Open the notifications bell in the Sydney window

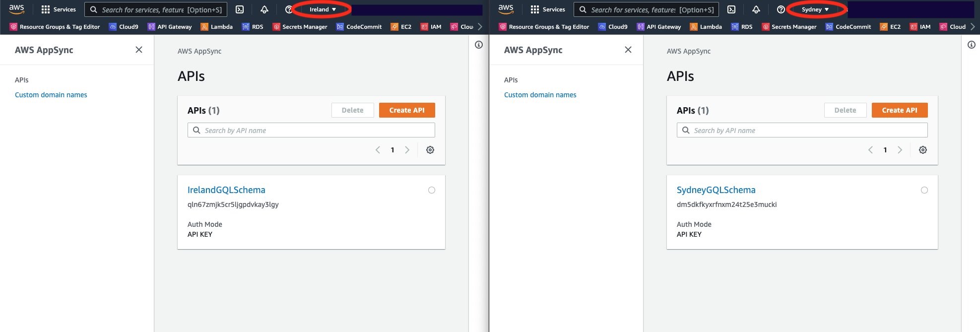click(x=756, y=9)
